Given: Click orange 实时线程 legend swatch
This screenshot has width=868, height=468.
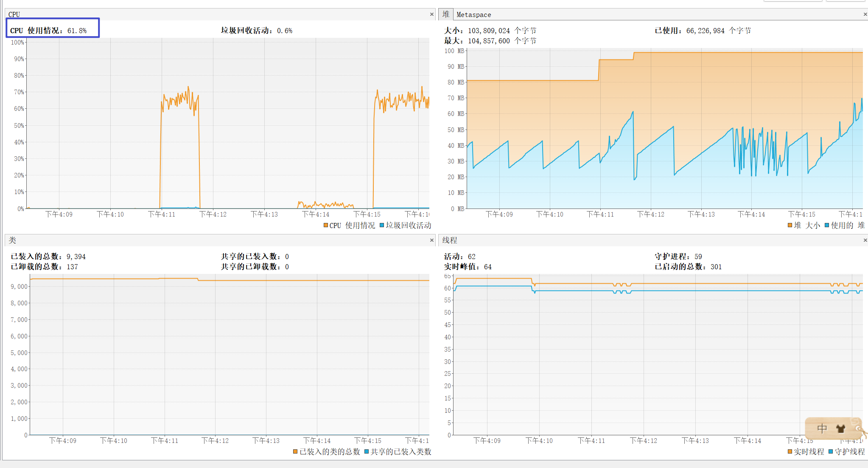Looking at the screenshot, I should pos(790,451).
